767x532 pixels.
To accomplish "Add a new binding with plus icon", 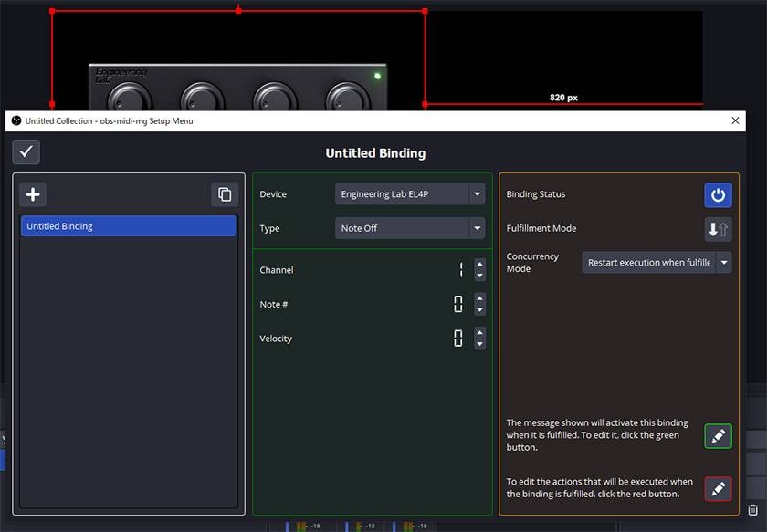I will (x=33, y=194).
